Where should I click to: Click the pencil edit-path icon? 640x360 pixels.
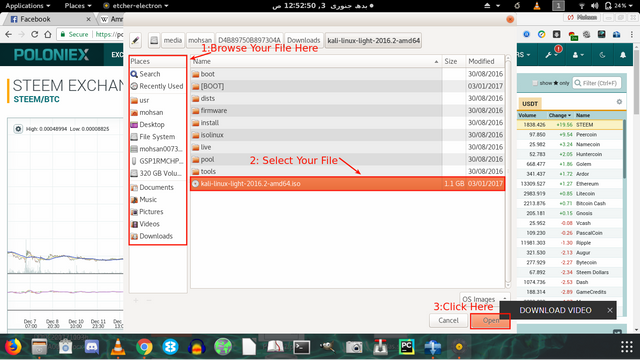pyautogui.click(x=136, y=40)
